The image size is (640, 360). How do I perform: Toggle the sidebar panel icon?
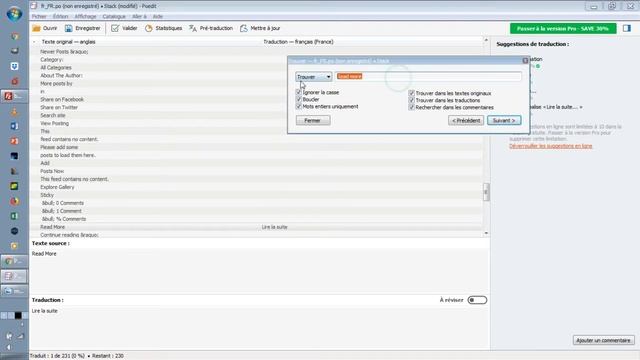tap(627, 28)
